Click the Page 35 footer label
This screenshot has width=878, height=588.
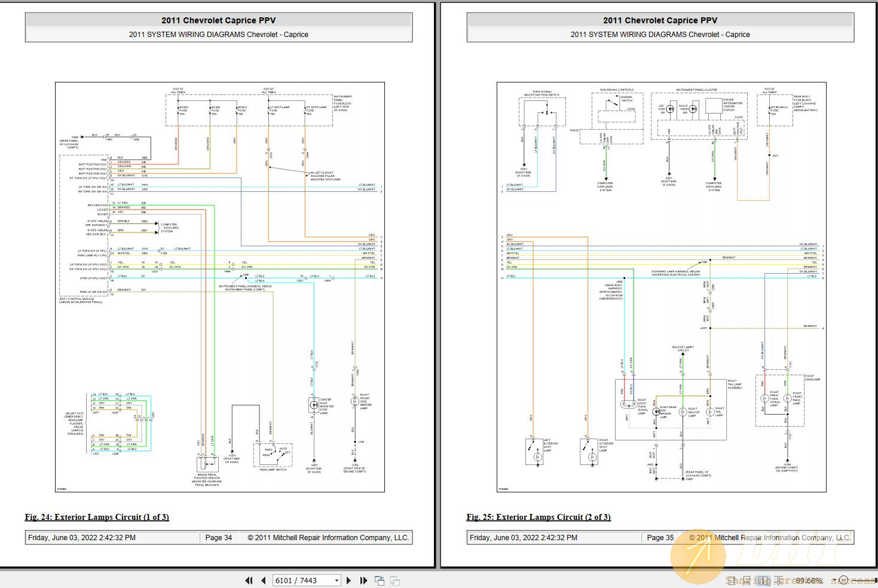click(660, 538)
